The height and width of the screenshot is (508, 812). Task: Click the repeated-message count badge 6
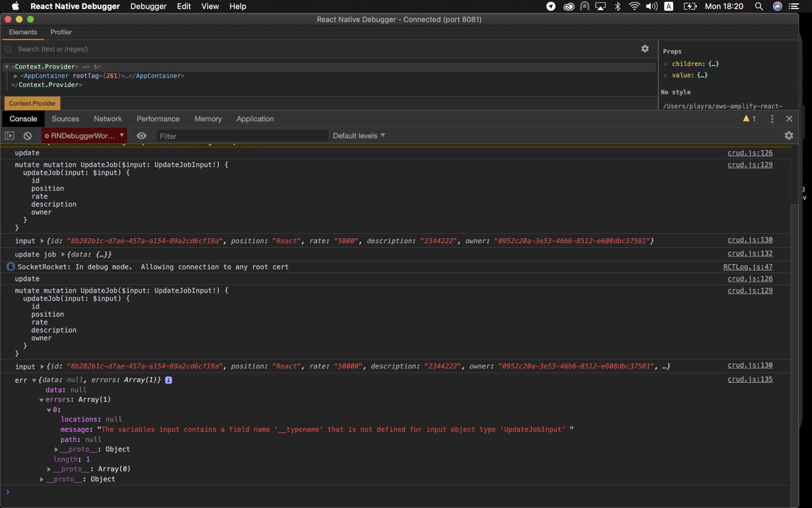(x=10, y=267)
